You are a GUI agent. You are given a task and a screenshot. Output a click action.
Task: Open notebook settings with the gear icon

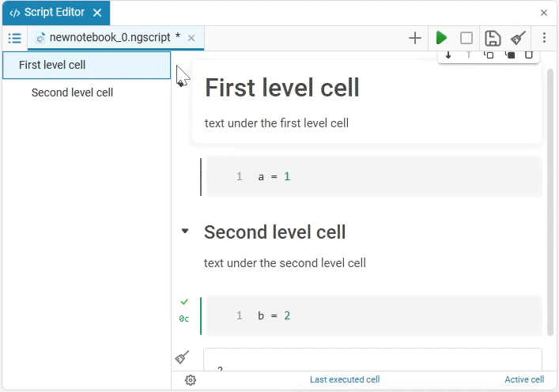[x=191, y=380]
